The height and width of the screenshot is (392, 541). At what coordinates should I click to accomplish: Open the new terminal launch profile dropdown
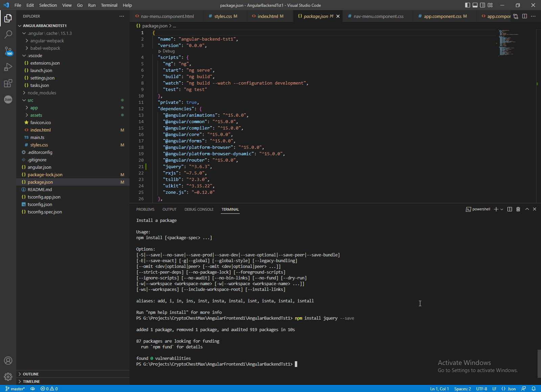point(502,209)
